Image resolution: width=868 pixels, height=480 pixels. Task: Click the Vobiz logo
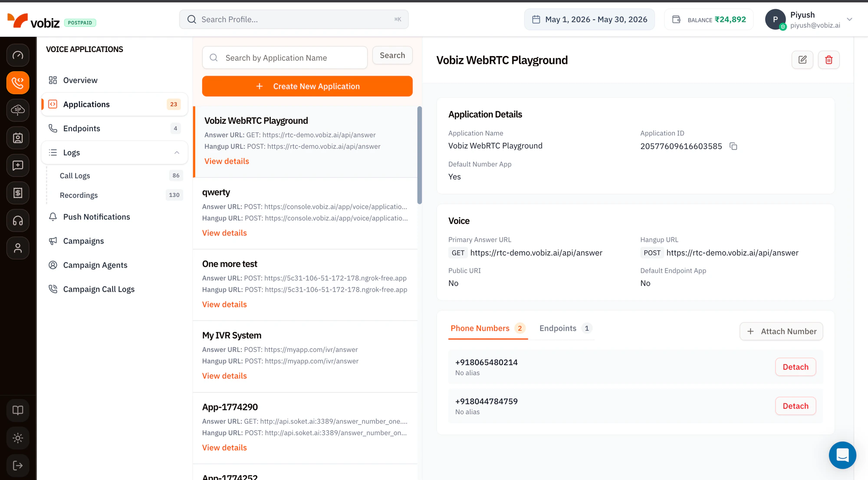pos(33,20)
